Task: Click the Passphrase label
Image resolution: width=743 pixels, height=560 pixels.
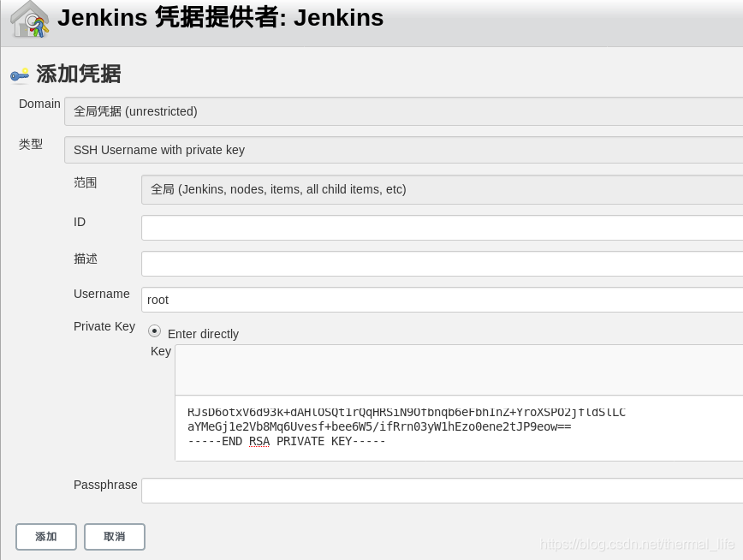Action: [105, 486]
